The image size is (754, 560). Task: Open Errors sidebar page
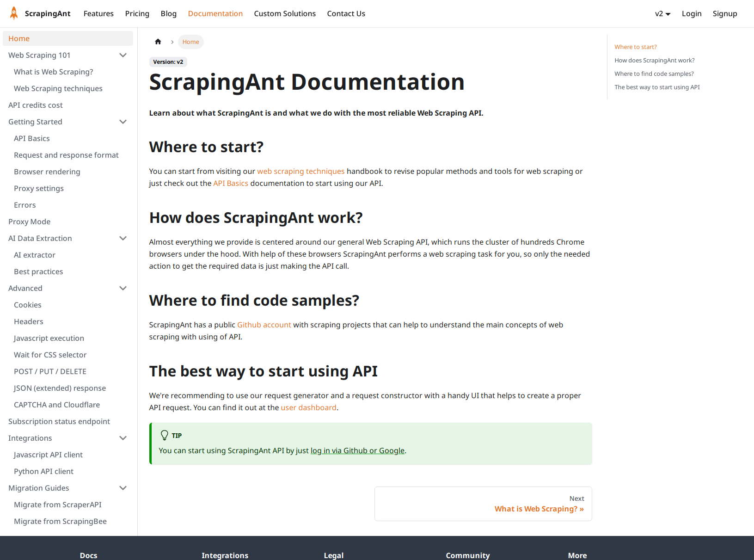tap(25, 205)
